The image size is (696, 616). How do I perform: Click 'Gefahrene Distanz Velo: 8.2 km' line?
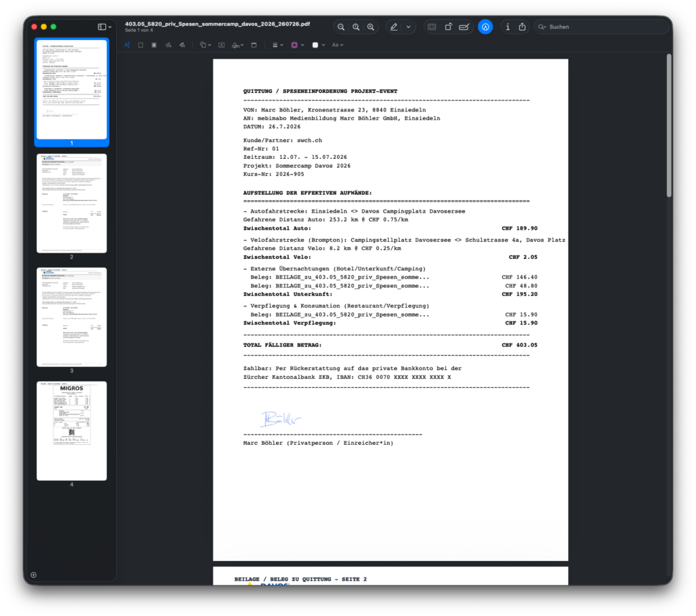click(x=321, y=249)
